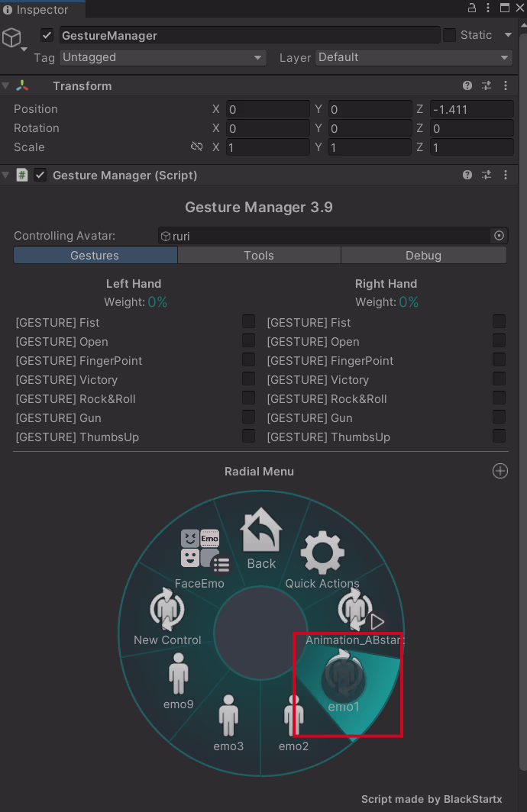Click the radial menu center circle

261,633
